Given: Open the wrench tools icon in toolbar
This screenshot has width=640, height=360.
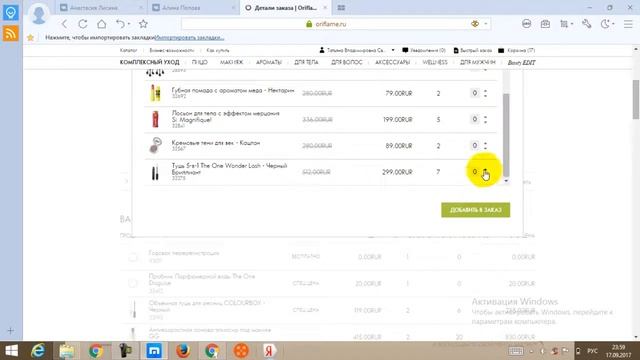Looking at the screenshot, I should pyautogui.click(x=587, y=24).
